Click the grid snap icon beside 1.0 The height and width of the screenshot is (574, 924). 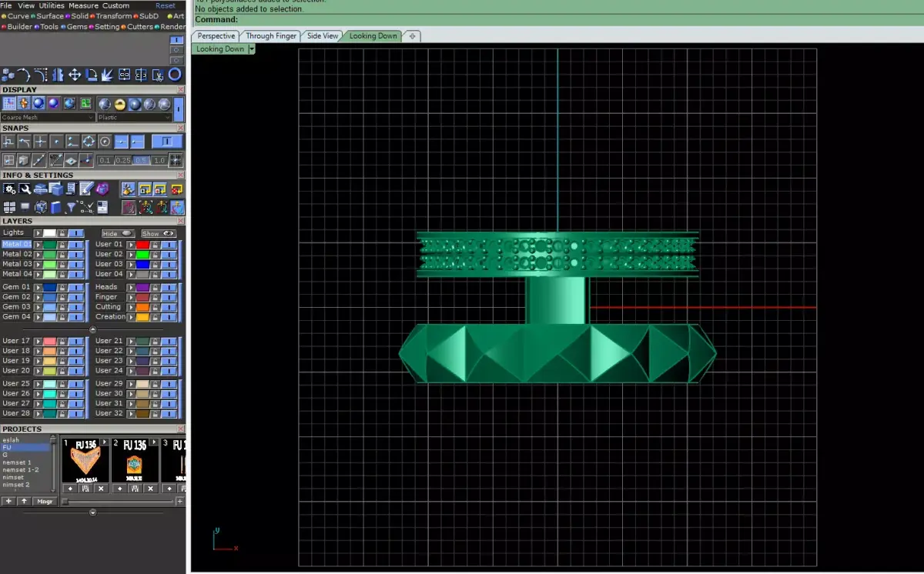click(x=176, y=160)
